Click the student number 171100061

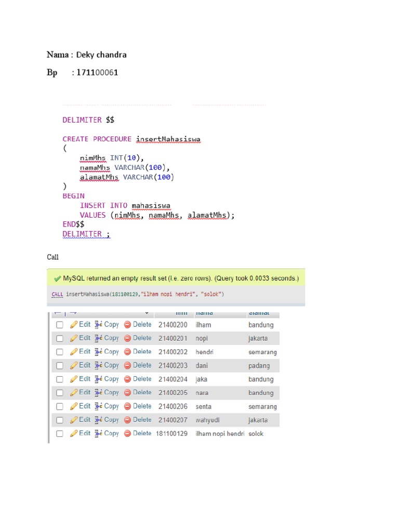(97, 73)
